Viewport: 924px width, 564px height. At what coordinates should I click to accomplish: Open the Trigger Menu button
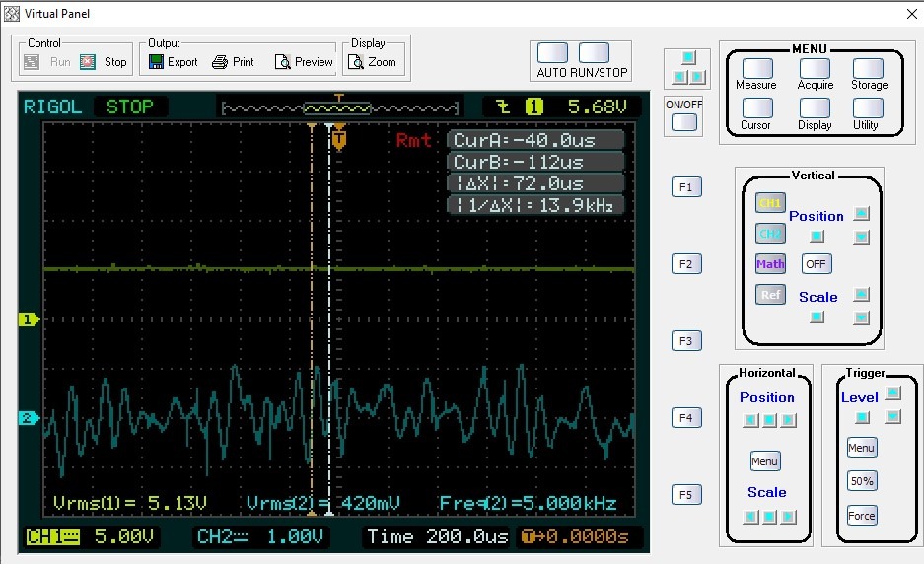(x=862, y=448)
